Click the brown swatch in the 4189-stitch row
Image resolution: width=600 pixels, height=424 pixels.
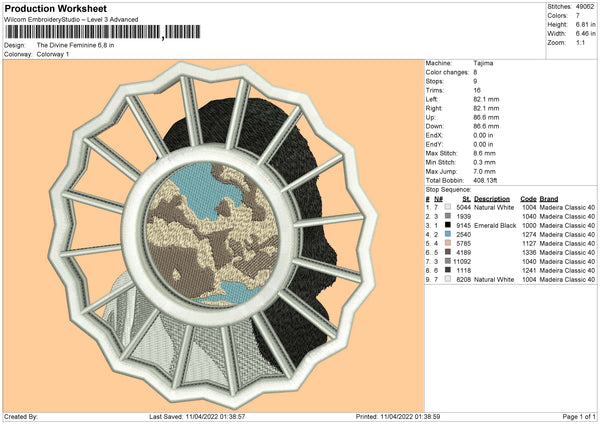click(x=448, y=252)
